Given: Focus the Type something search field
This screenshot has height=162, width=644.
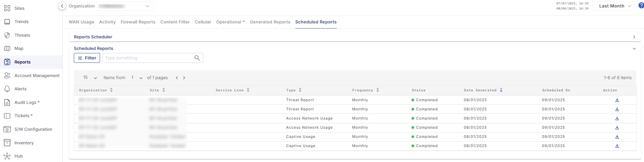Looking at the screenshot, I should tap(148, 58).
